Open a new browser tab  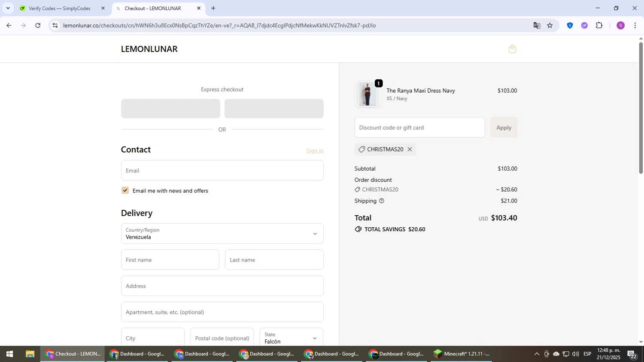coord(213,8)
